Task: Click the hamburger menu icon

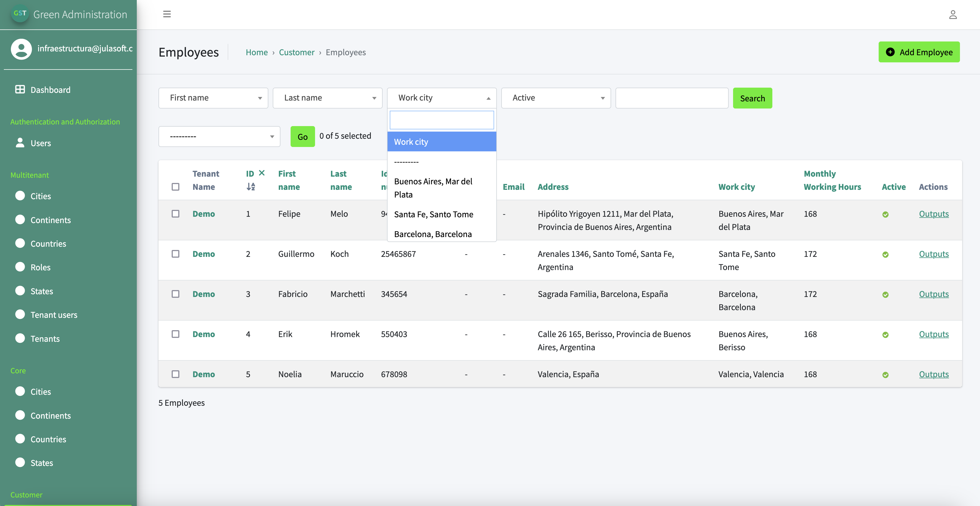Action: click(167, 14)
